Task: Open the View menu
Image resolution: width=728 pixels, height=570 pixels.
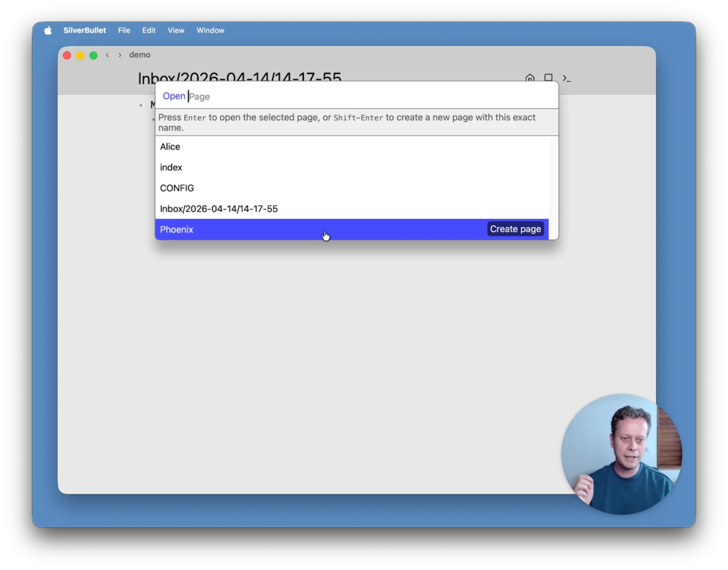Action: pos(176,31)
